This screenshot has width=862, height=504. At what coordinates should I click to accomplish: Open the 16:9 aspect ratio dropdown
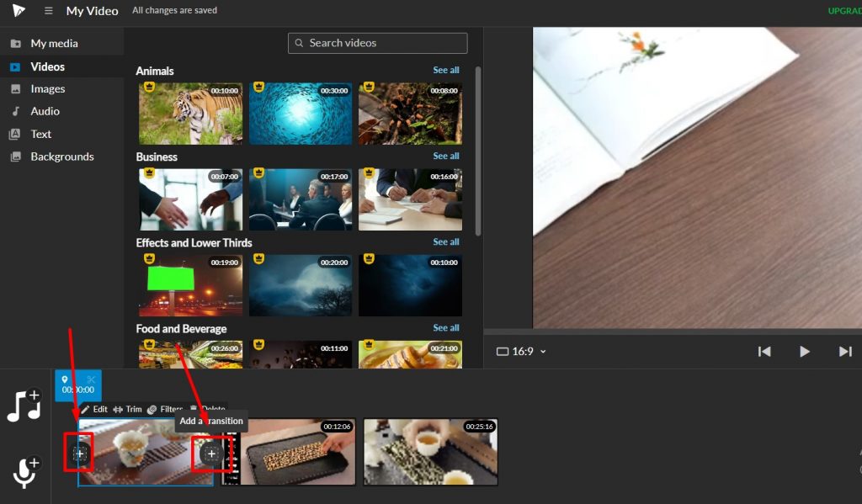[520, 352]
